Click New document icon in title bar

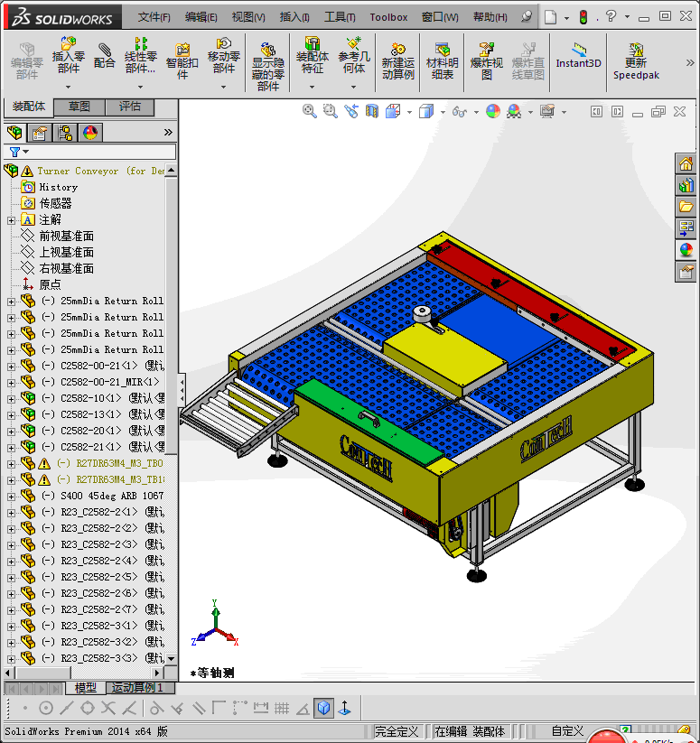[550, 17]
